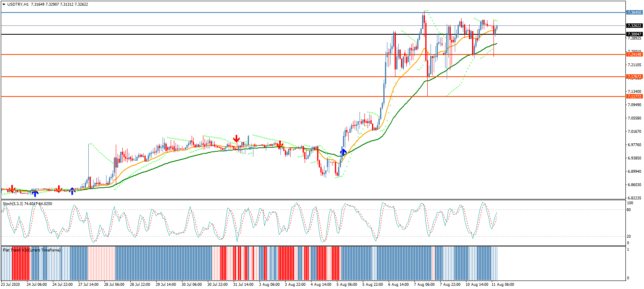The height and width of the screenshot is (289, 644).
Task: Click the red down arrow near 24 Jul 22:00
Action: [59, 189]
